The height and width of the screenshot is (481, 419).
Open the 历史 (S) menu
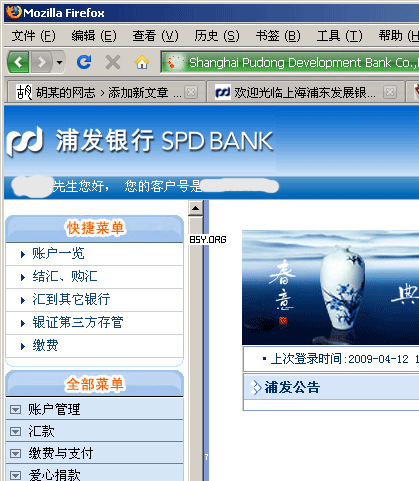coord(217,36)
